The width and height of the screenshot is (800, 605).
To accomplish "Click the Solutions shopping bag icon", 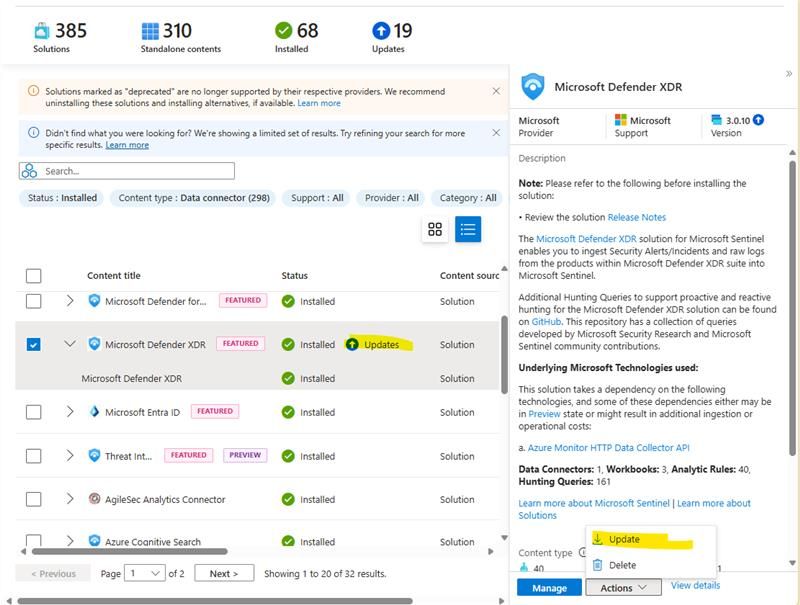I will [42, 31].
